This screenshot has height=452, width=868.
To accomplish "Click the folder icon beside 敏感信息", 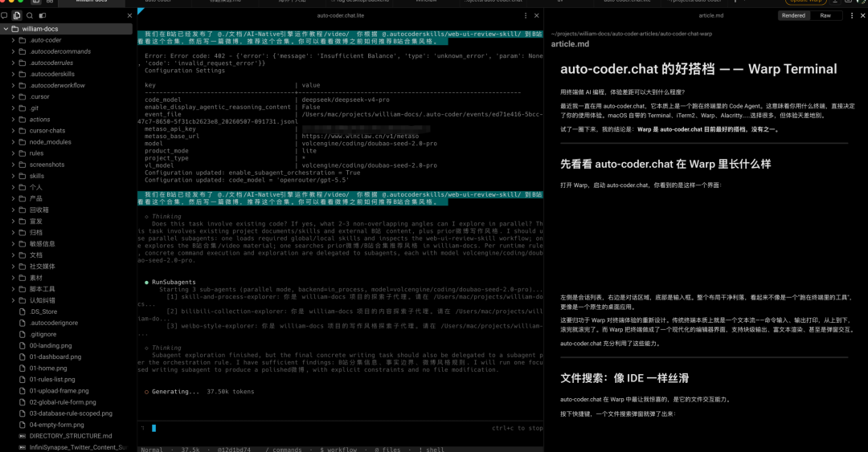I will 23,244.
